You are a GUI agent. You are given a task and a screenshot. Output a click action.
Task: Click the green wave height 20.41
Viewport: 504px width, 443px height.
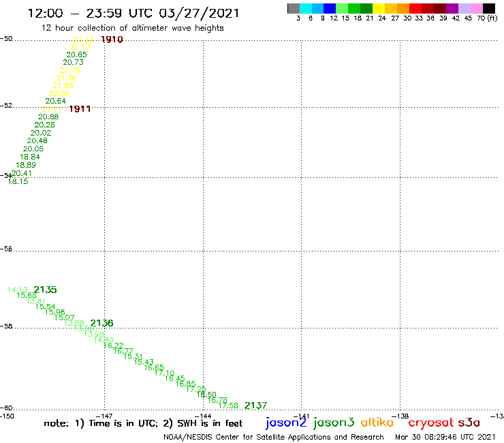(22, 173)
